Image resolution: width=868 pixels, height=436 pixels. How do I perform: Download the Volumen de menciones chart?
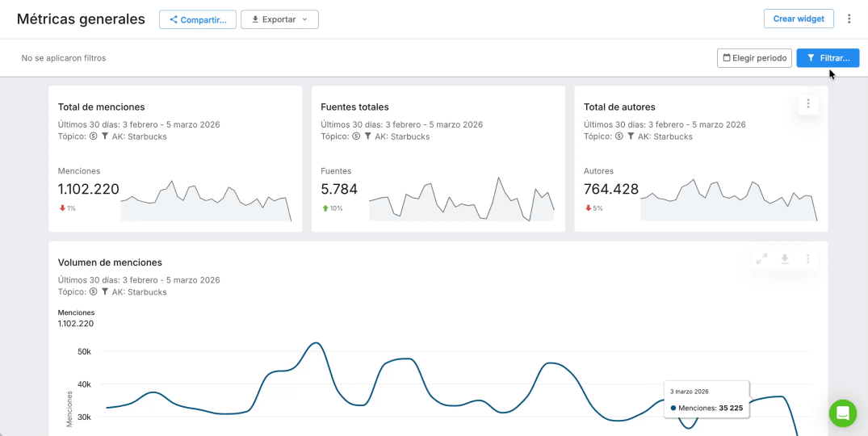[x=785, y=258]
